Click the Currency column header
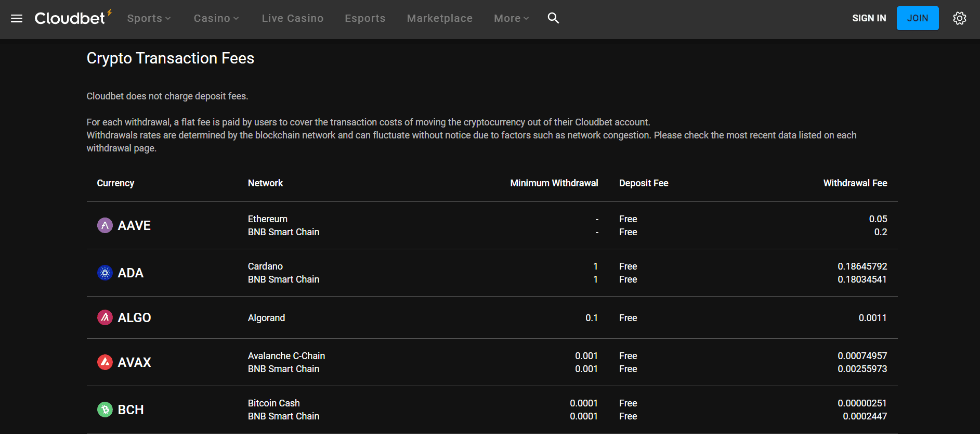Viewport: 980px width, 434px height. click(x=115, y=183)
